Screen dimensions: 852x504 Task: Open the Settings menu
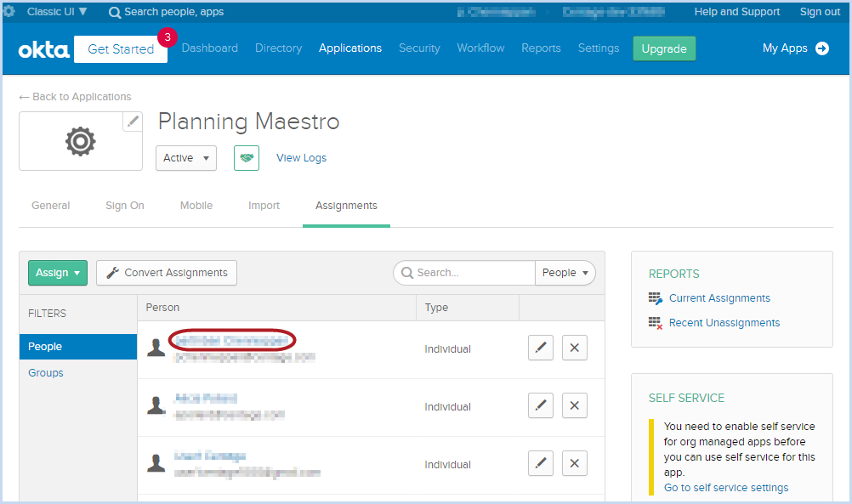(599, 48)
